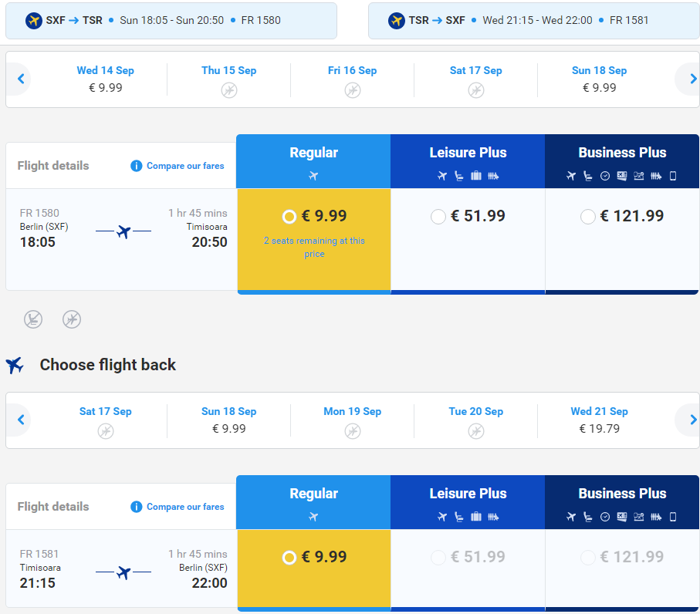Click the plane icon beside Choose flight back
Image resolution: width=700 pixels, height=614 pixels.
[x=15, y=365]
